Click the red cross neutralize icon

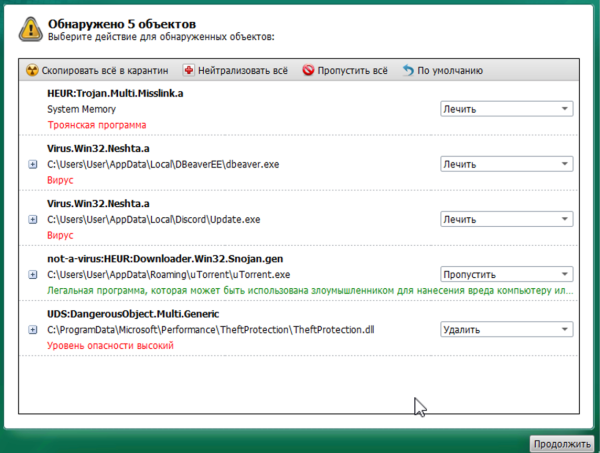[188, 70]
